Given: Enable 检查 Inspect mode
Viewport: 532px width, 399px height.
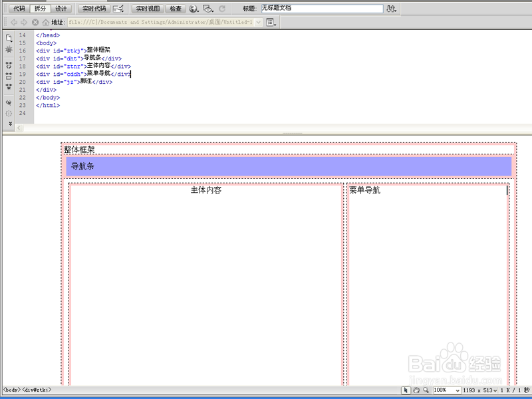Looking at the screenshot, I should pyautogui.click(x=174, y=9).
